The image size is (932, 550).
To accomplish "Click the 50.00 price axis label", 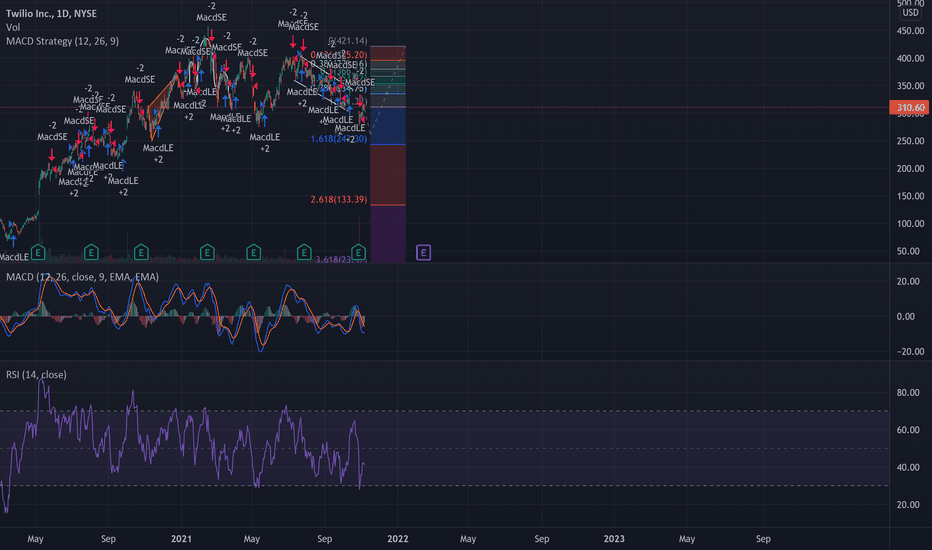I will click(x=910, y=251).
